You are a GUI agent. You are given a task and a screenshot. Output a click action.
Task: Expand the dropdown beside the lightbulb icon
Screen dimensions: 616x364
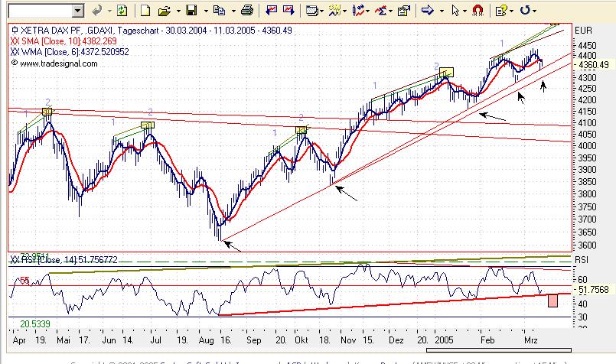(511, 11)
